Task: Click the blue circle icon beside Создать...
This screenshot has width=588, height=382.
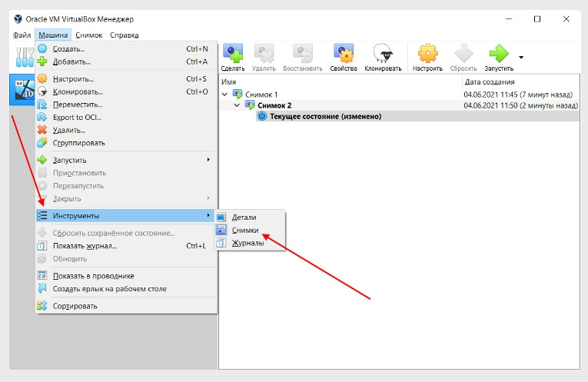Action: (42, 48)
